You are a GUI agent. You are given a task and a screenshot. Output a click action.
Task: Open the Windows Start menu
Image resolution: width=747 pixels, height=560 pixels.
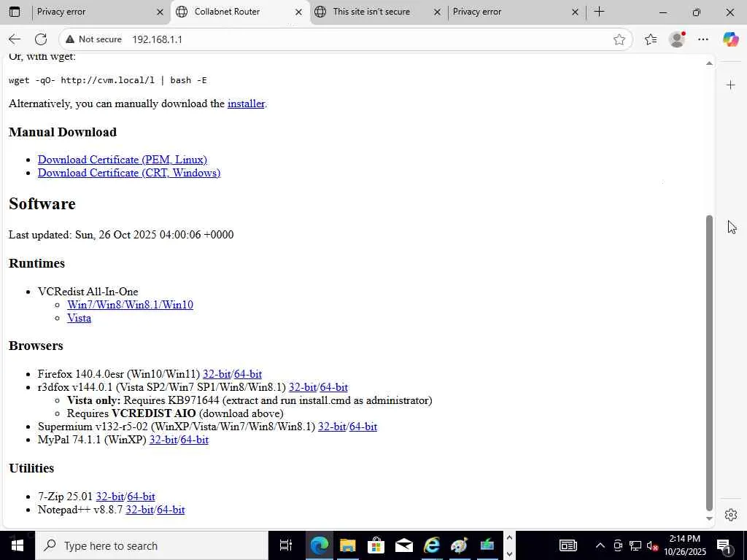coord(18,545)
